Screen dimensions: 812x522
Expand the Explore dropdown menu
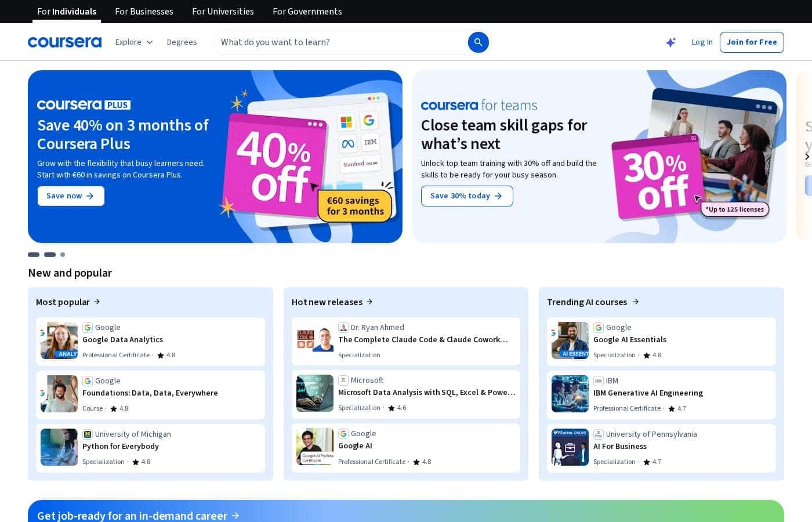(x=134, y=42)
